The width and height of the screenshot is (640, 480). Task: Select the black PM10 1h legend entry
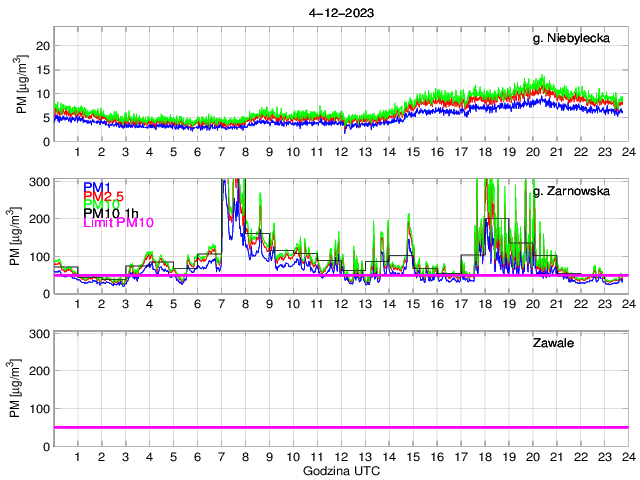click(112, 213)
